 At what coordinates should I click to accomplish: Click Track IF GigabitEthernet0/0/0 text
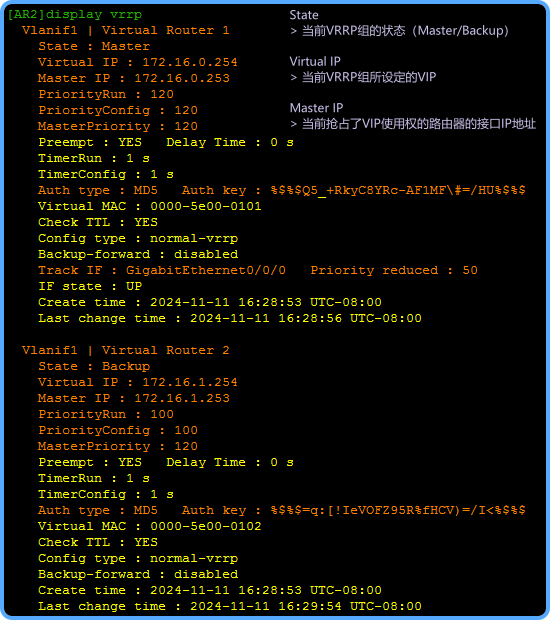click(x=162, y=270)
